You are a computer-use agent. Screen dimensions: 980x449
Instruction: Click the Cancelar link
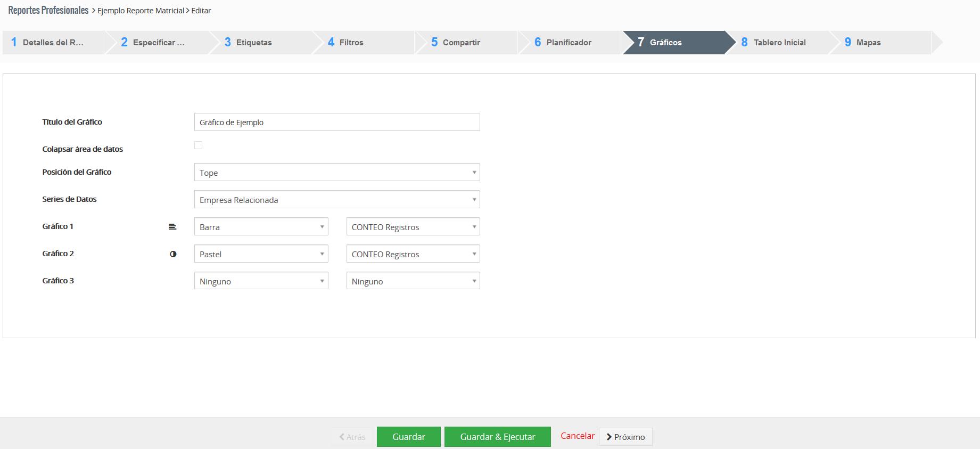click(x=577, y=436)
